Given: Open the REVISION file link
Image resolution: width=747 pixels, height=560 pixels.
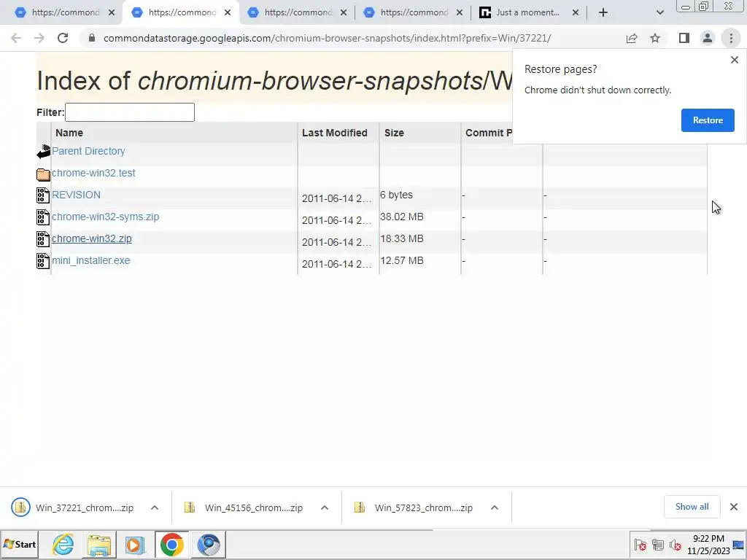Looking at the screenshot, I should click(76, 195).
